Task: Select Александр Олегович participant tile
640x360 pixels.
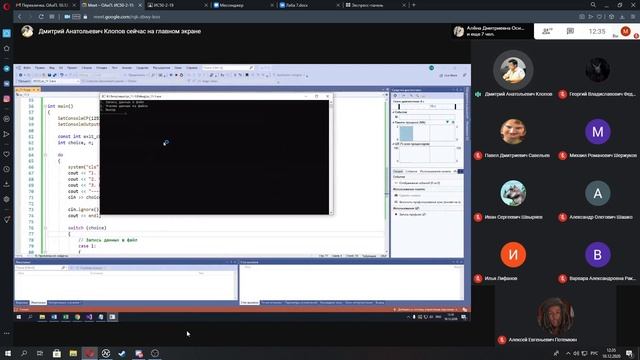Action: pos(598,193)
